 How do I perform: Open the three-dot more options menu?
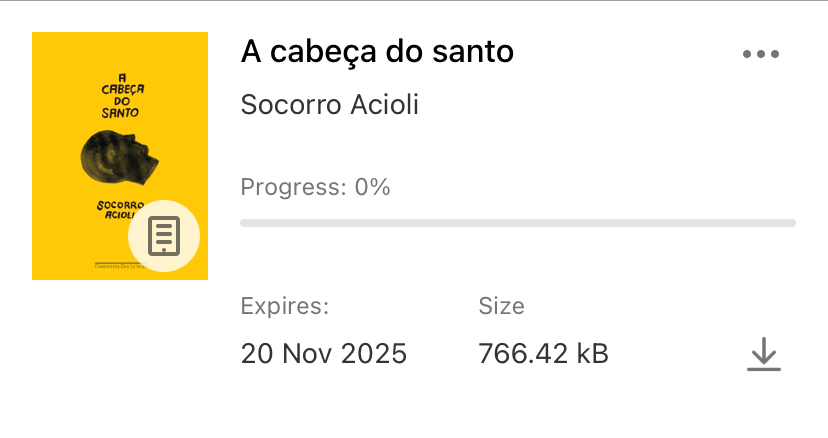(x=761, y=54)
